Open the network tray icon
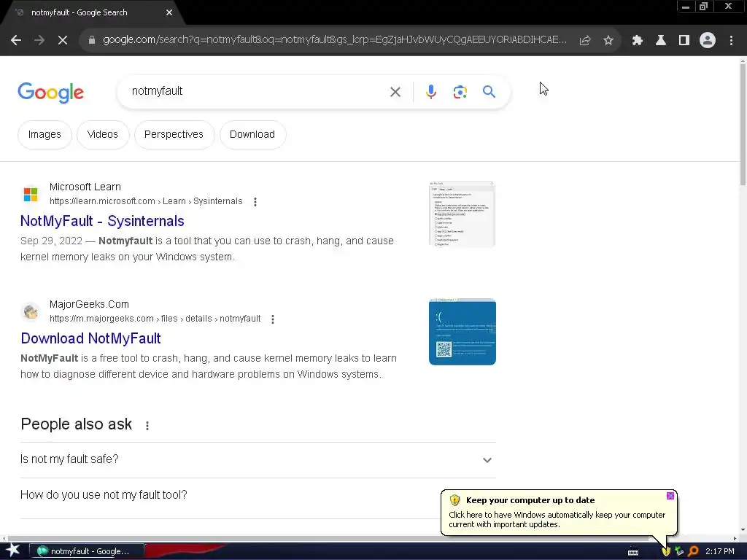 pyautogui.click(x=680, y=551)
